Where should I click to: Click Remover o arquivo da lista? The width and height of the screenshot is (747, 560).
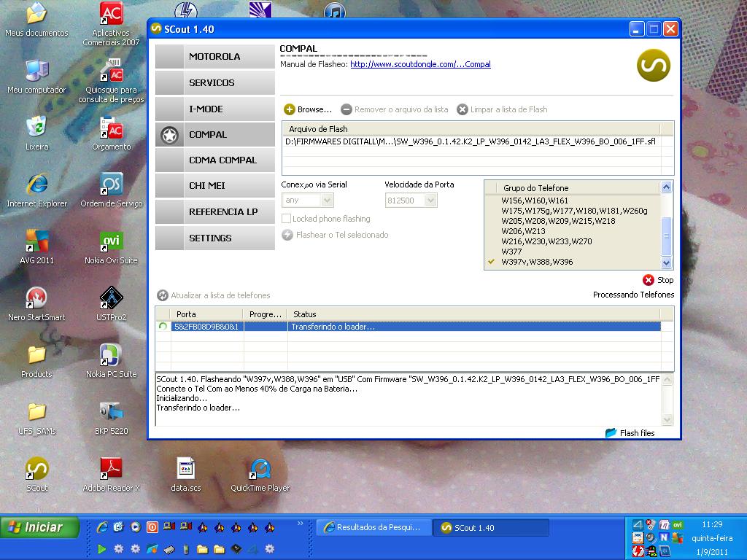(x=395, y=109)
